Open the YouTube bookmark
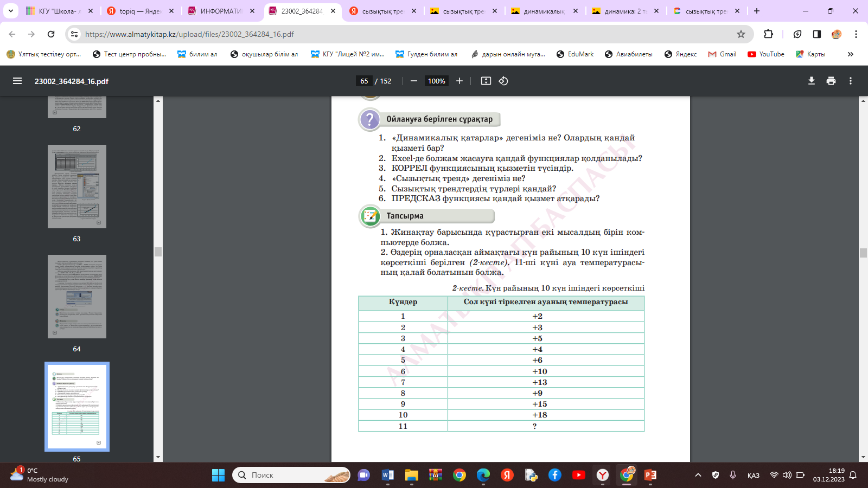Screen dimensions: 868x488 766,54
